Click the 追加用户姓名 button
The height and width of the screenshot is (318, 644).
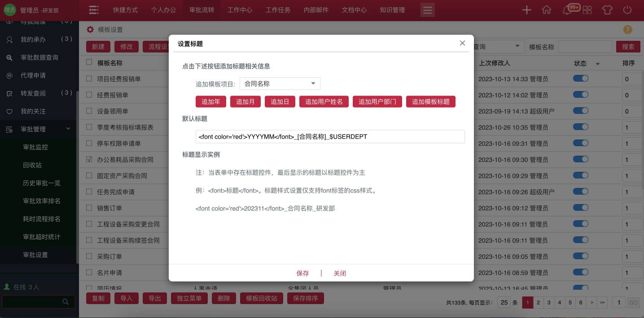pos(324,101)
